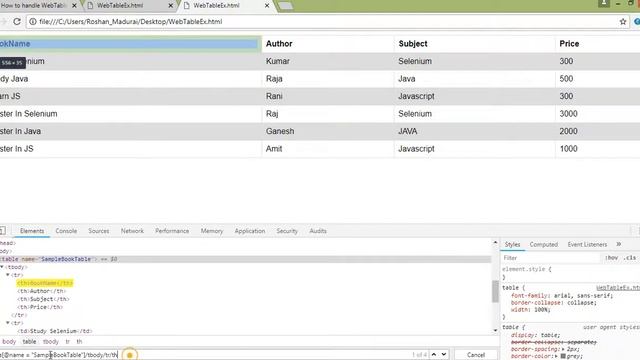Select the highlighted th BookName node
Image resolution: width=640 pixels, height=360 pixels.
click(45, 283)
